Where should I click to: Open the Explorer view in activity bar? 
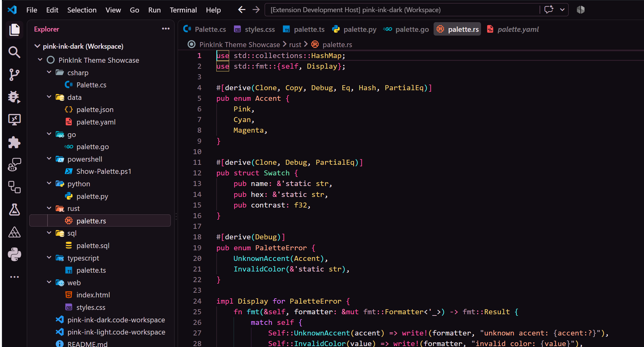pyautogui.click(x=14, y=30)
